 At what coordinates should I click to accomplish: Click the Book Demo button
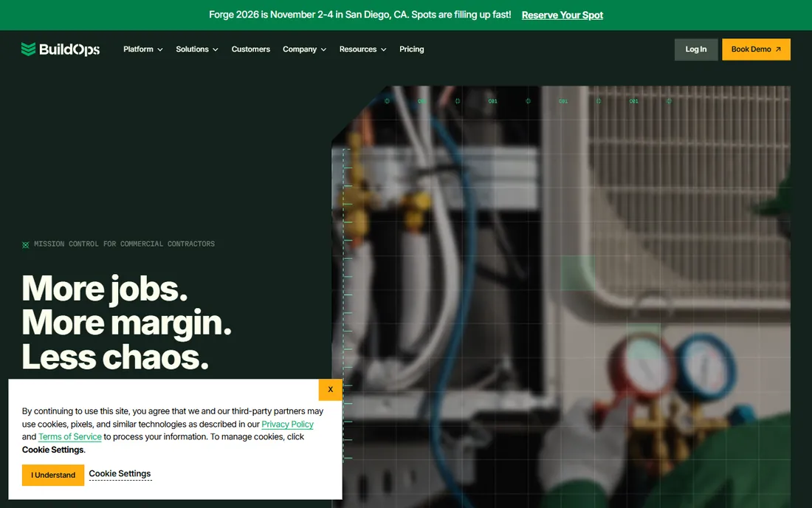coord(756,49)
